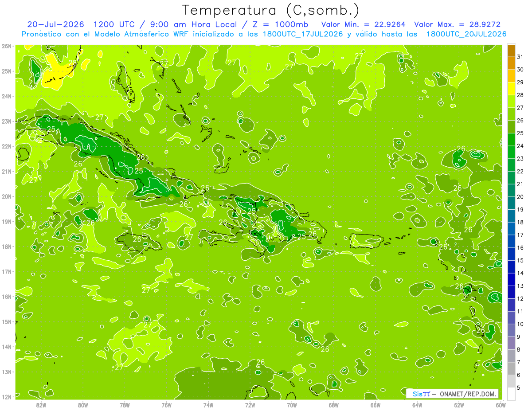This screenshot has width=532, height=411.
Task: Click the "22N" latitude axis label
Action: pyautogui.click(x=6, y=146)
